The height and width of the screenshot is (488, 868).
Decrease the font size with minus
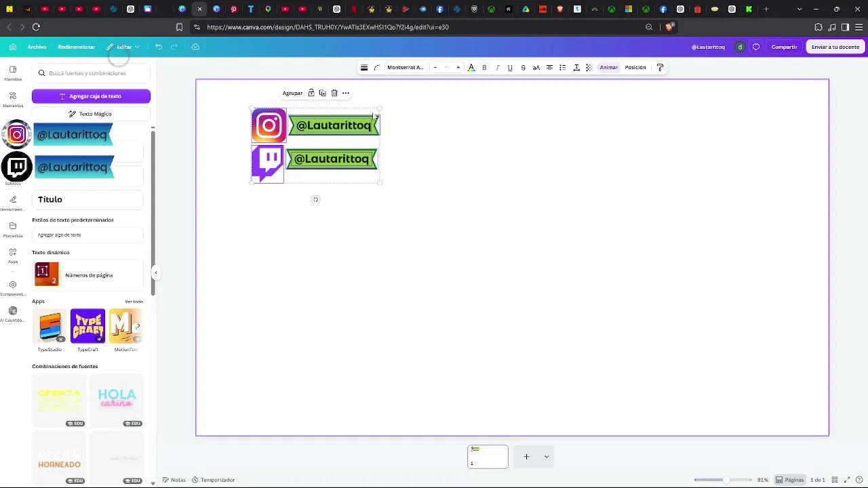[x=435, y=68]
